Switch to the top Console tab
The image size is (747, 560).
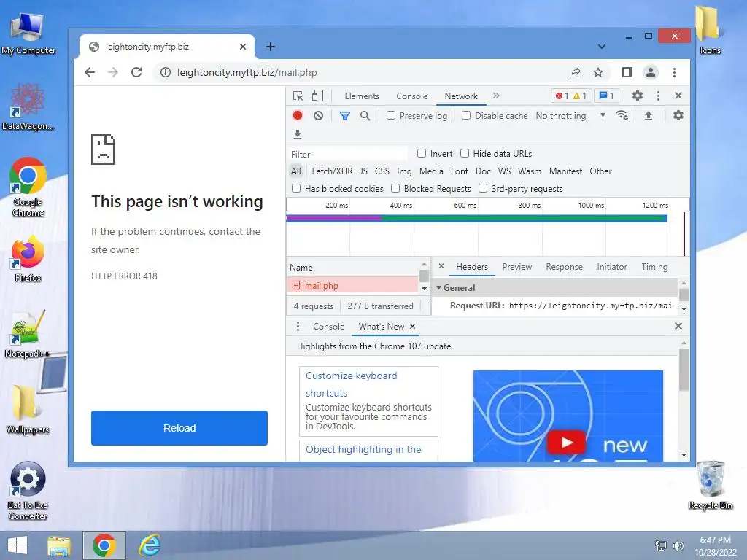411,96
